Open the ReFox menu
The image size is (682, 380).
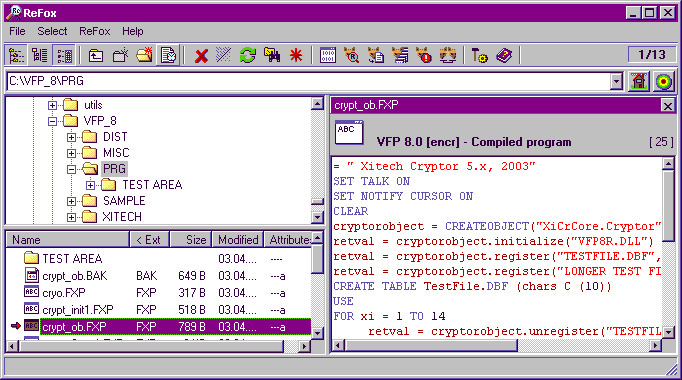pyautogui.click(x=94, y=31)
